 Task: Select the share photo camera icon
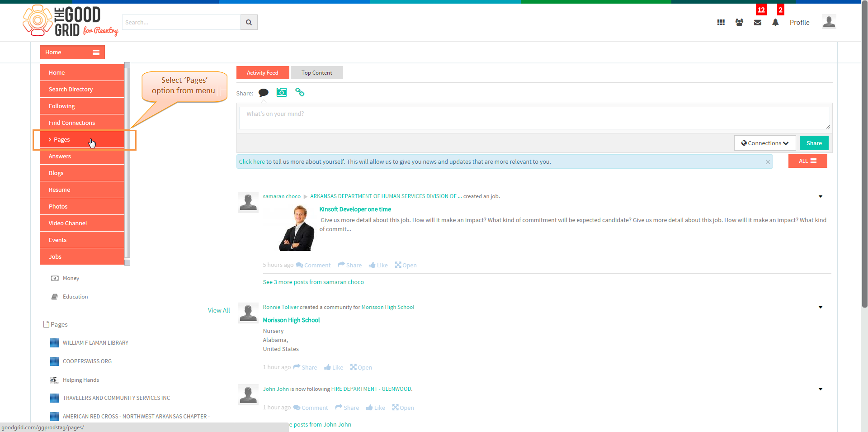click(282, 92)
